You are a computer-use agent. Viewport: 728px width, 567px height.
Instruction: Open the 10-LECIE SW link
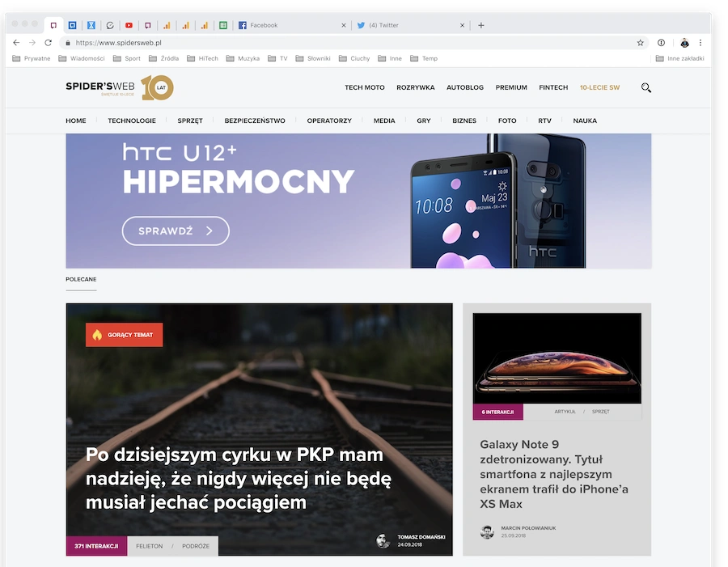coord(599,87)
